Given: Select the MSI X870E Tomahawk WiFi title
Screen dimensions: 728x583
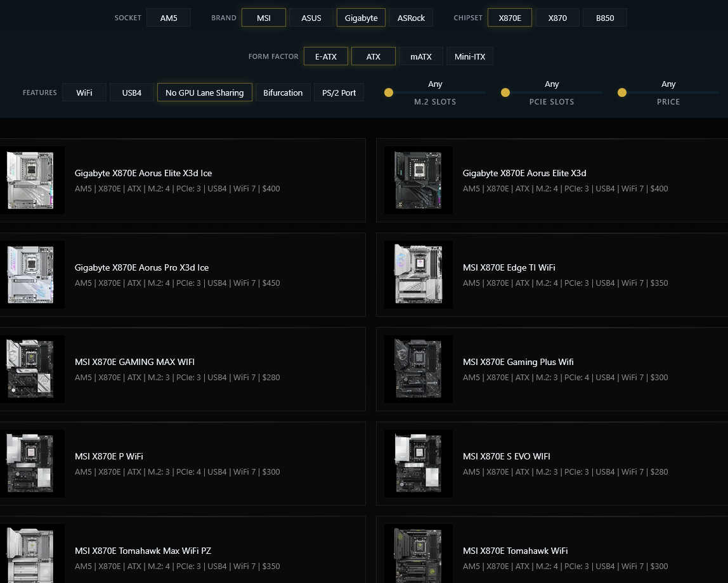Looking at the screenshot, I should tap(516, 551).
